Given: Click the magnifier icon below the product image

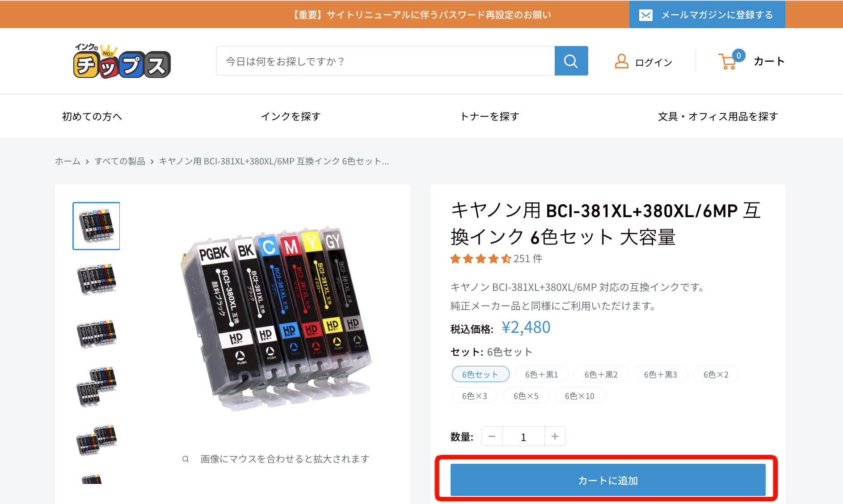Looking at the screenshot, I should [x=185, y=459].
